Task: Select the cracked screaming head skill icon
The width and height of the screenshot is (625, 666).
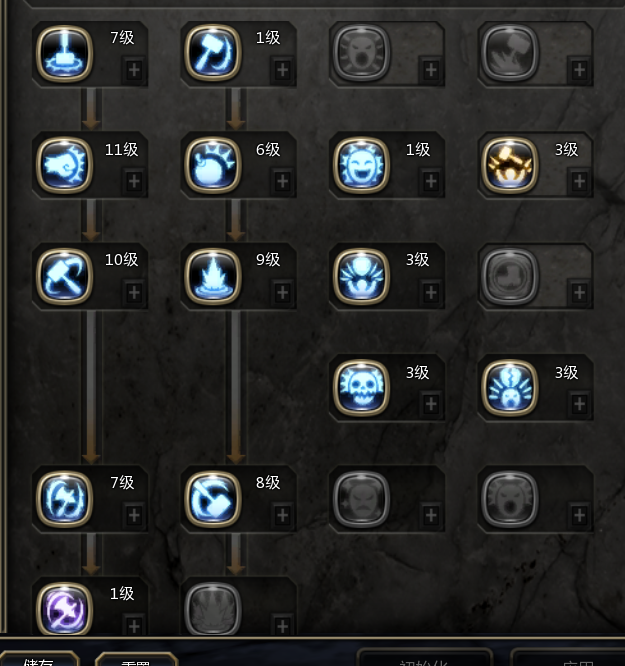Action: (510, 387)
